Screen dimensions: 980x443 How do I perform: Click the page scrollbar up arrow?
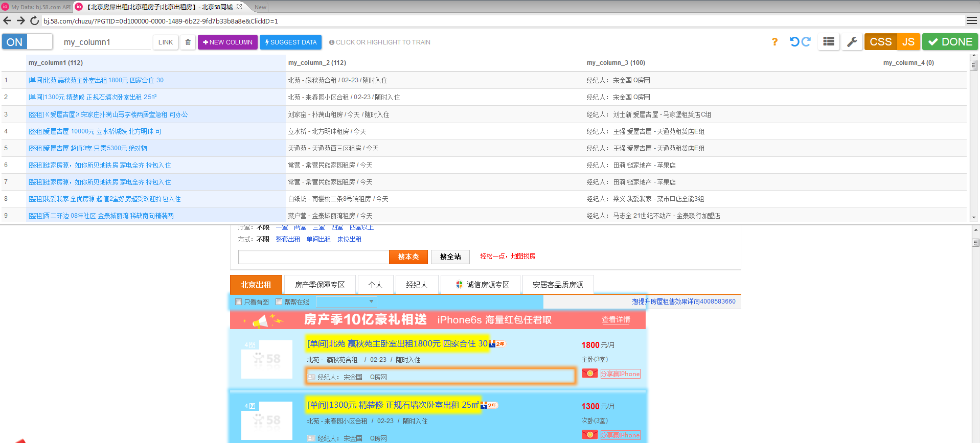point(975,230)
